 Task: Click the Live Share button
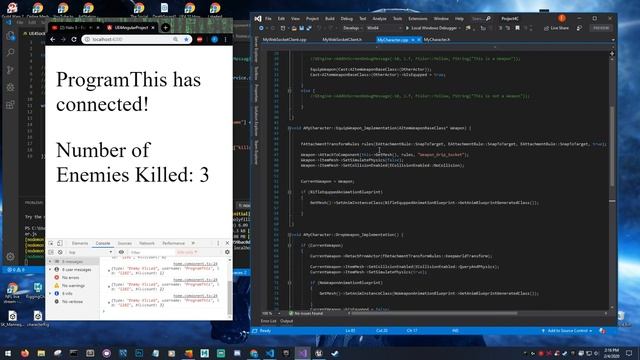pos(556,28)
